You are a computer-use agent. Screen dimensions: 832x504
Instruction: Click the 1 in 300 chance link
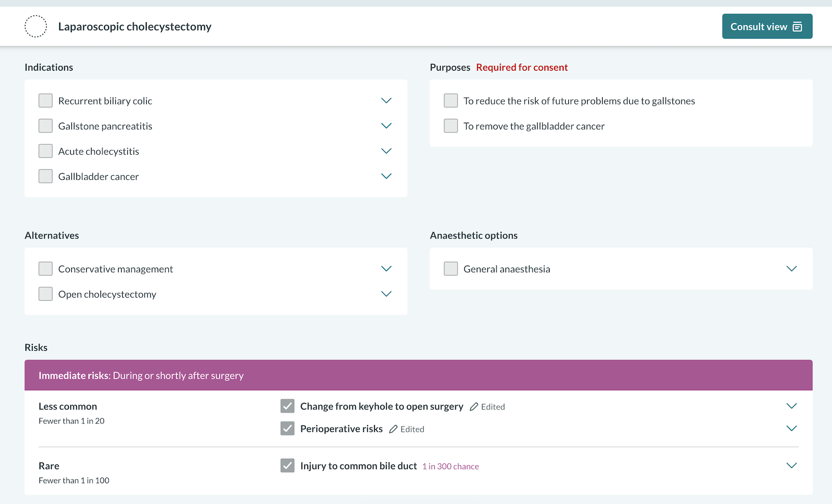[450, 466]
